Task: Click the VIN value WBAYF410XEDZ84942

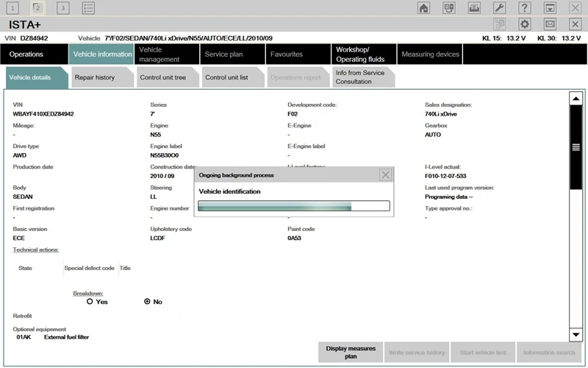Action: [43, 114]
